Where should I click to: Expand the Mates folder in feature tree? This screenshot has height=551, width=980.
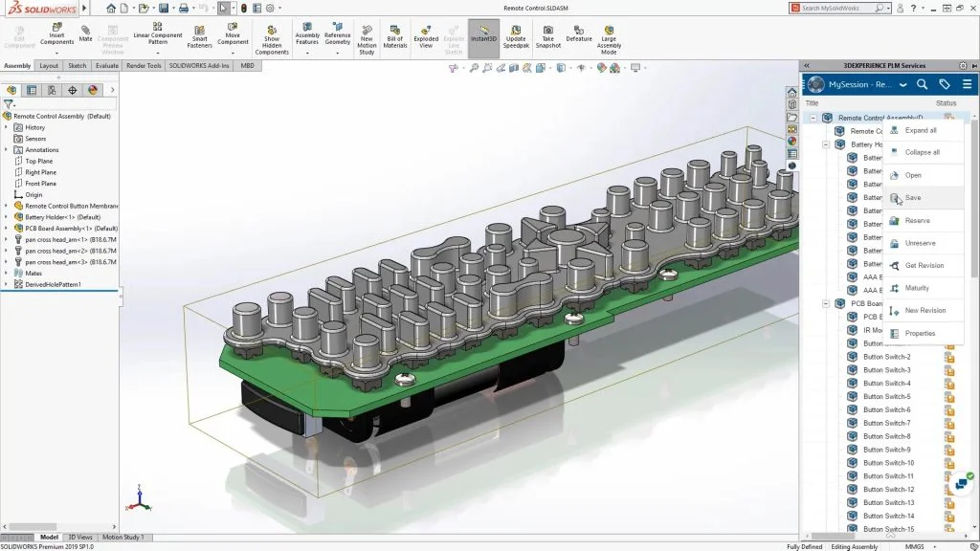7,273
